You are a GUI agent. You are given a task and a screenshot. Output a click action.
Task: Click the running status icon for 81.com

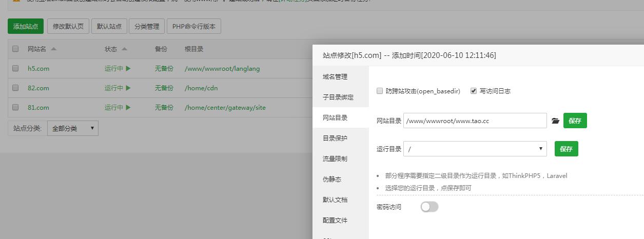(128, 107)
